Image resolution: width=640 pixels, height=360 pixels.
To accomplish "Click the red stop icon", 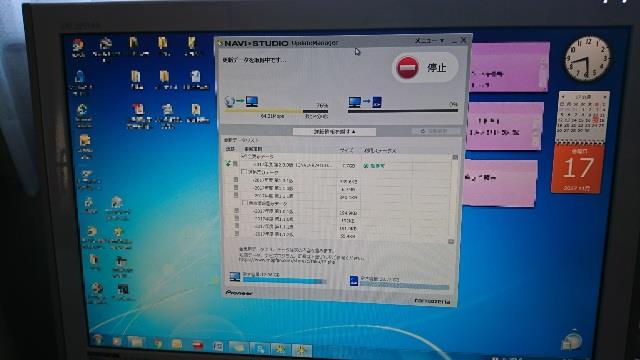I will (407, 67).
